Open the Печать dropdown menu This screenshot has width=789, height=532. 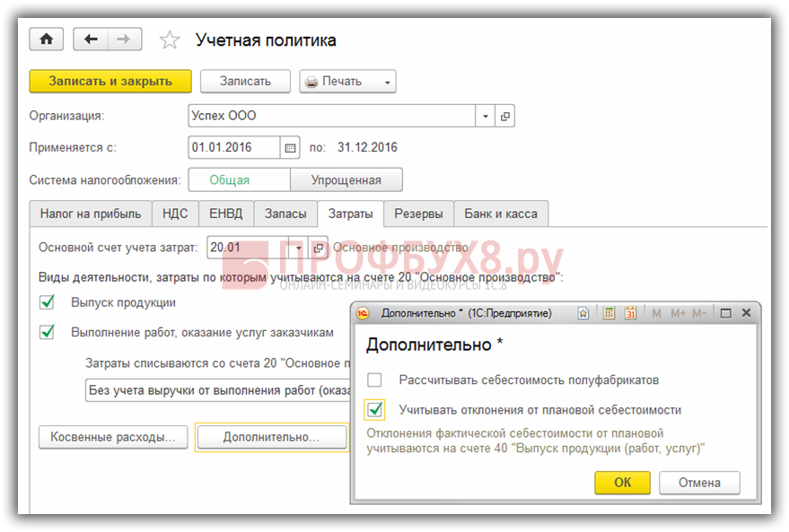tap(388, 82)
